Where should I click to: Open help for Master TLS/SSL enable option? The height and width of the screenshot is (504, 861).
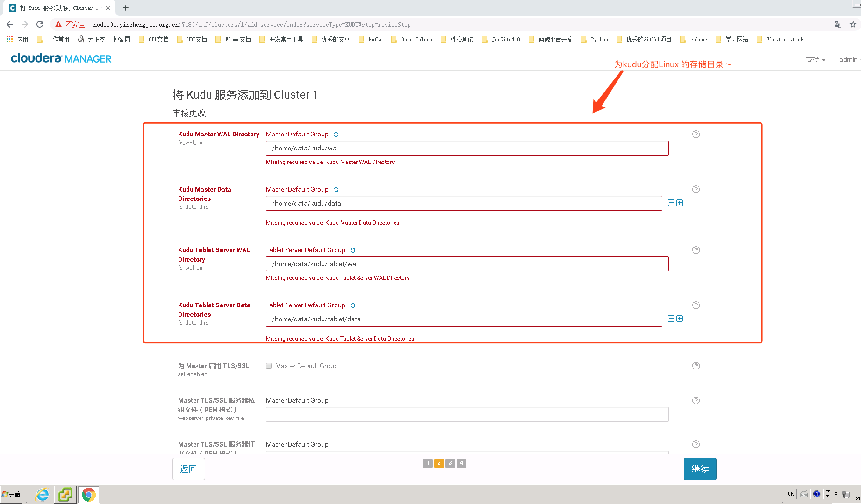[696, 366]
